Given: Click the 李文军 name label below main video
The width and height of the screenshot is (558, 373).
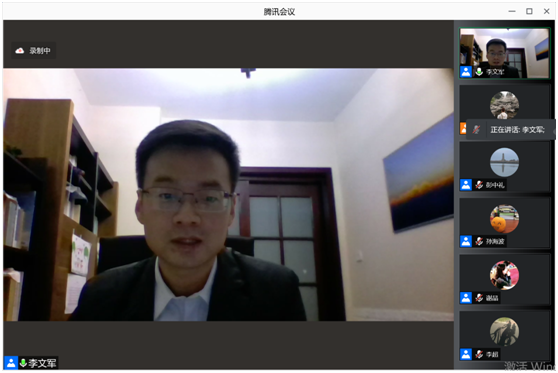Looking at the screenshot, I should click(x=42, y=363).
